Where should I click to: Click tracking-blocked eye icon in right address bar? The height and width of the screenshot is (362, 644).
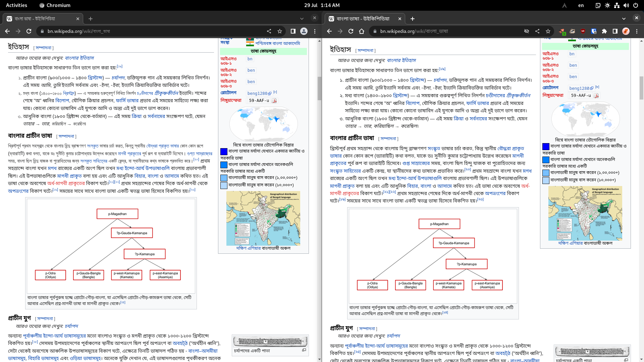[x=527, y=31]
